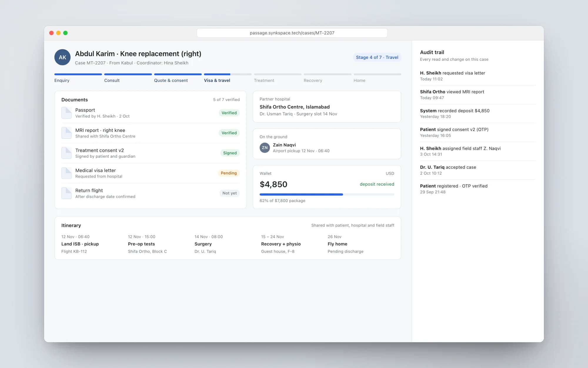Click the Verified badge on MRI report
This screenshot has width=588, height=368.
(x=229, y=133)
